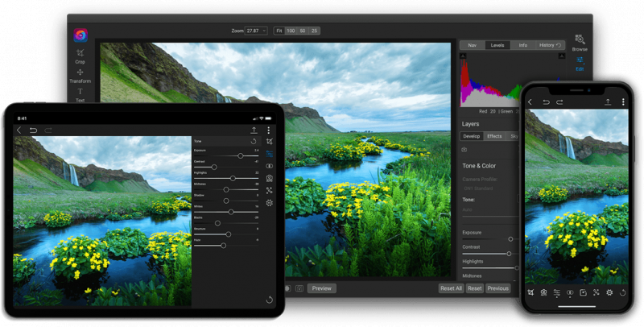Tap the share/export icon on the phone
The width and height of the screenshot is (644, 327).
608,101
